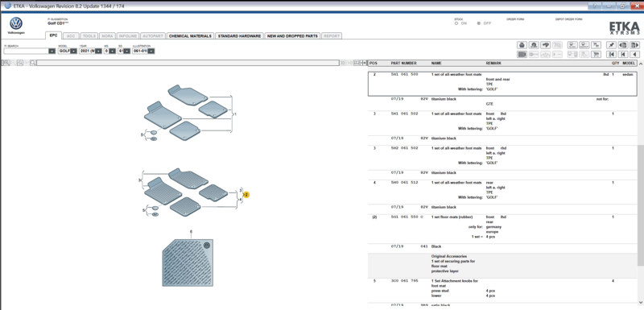This screenshot has height=310, width=644.
Task: Click the left-pointing triangle back icon
Action: pos(634,54)
